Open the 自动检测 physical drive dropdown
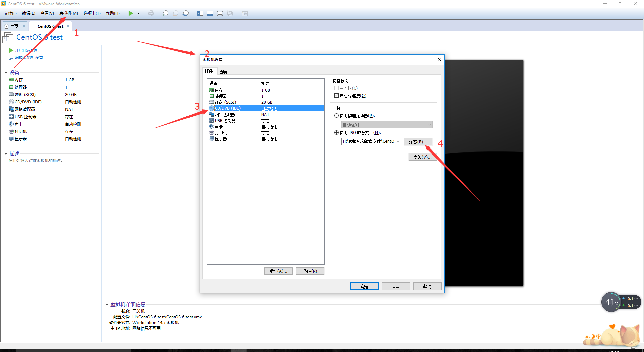 387,125
